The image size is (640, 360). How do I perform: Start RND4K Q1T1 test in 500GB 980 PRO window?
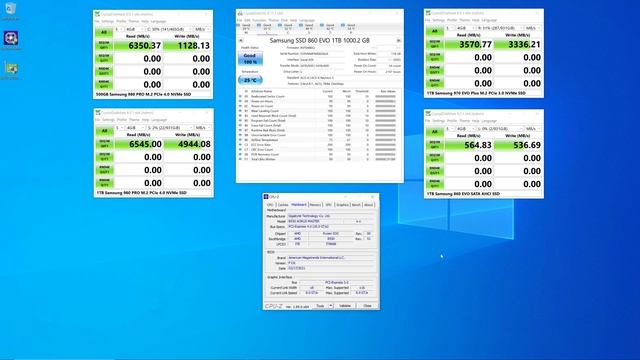pyautogui.click(x=104, y=84)
